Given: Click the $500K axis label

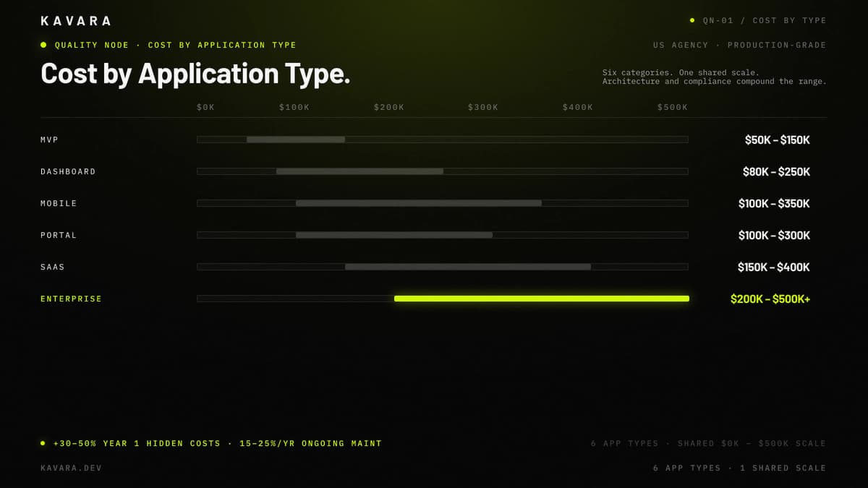Looking at the screenshot, I should (673, 107).
